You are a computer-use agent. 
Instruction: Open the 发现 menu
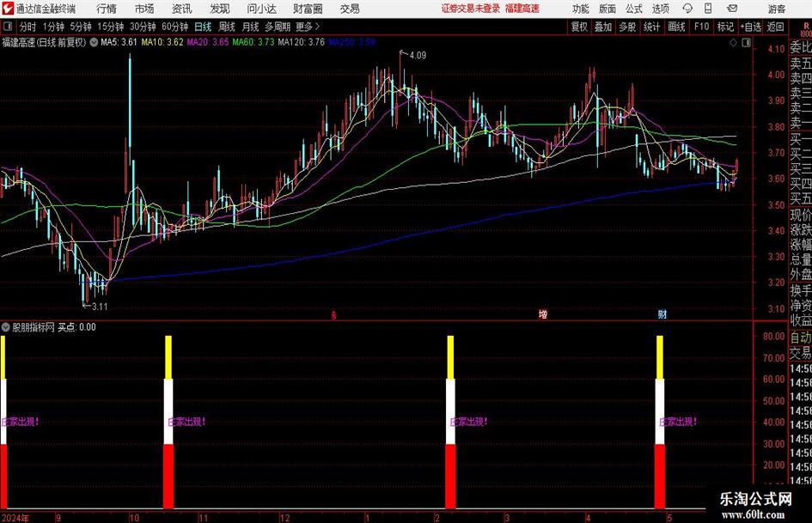tap(220, 9)
